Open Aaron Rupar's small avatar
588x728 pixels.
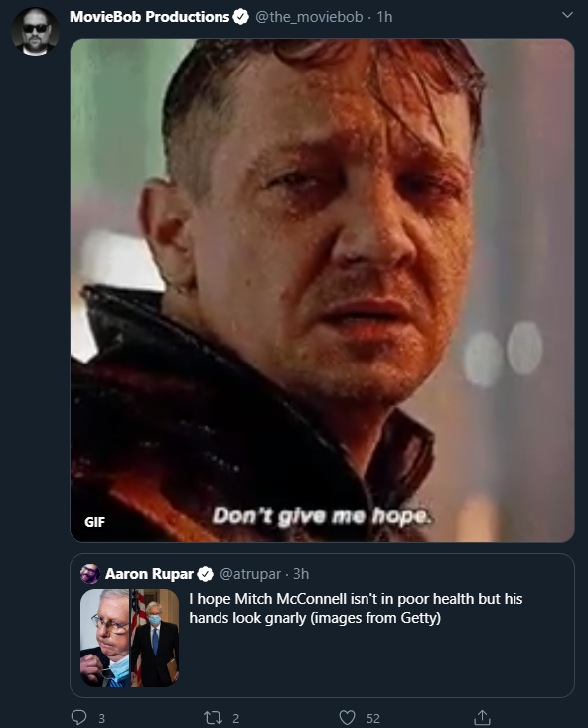[x=90, y=574]
